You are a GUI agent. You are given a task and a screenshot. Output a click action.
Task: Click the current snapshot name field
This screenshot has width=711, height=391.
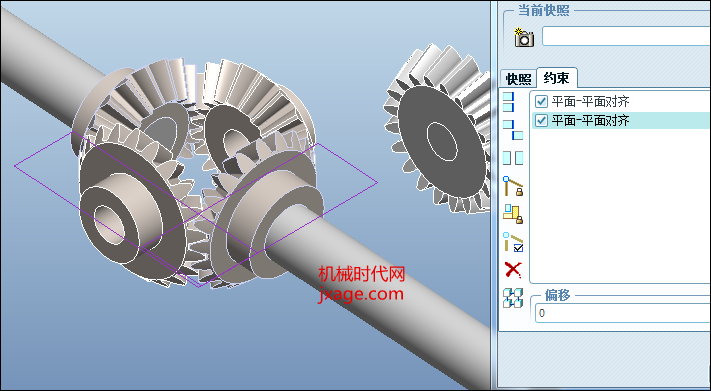[626, 36]
